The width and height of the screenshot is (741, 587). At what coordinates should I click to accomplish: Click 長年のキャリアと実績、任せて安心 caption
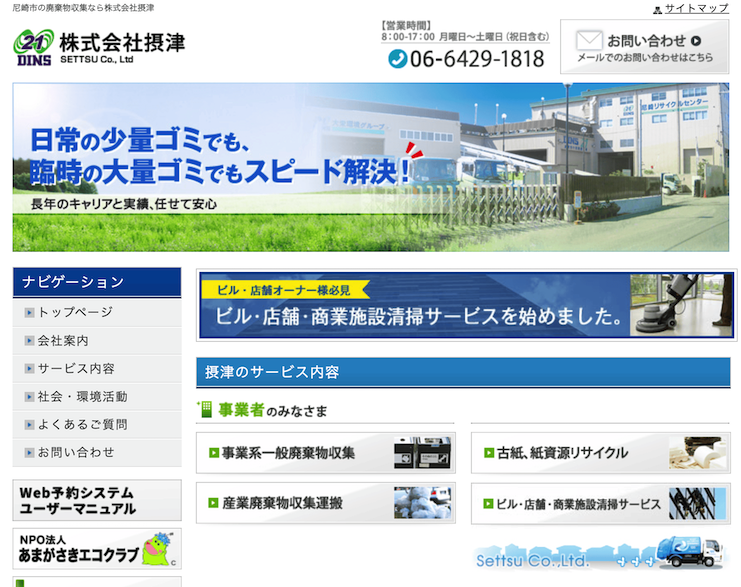pos(124,204)
